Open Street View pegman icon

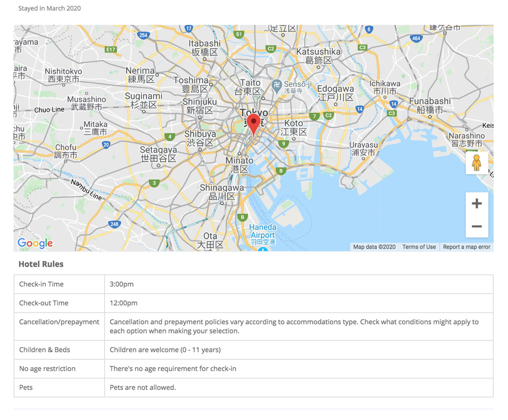476,163
